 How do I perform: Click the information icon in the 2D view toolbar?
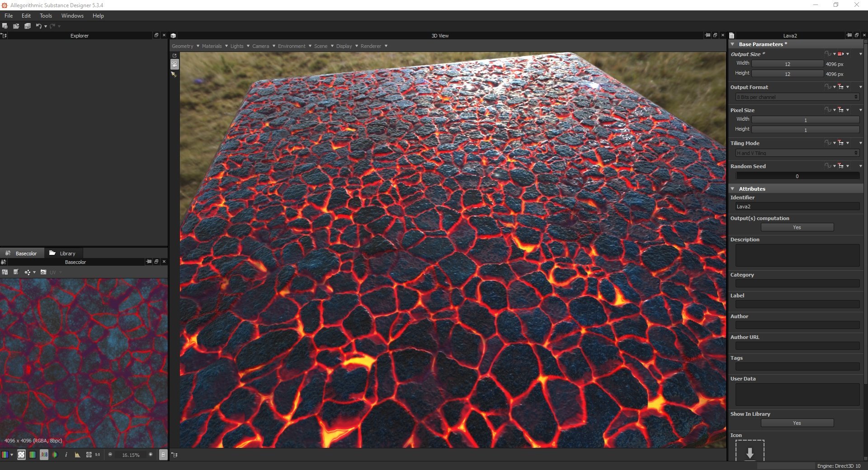[66, 455]
